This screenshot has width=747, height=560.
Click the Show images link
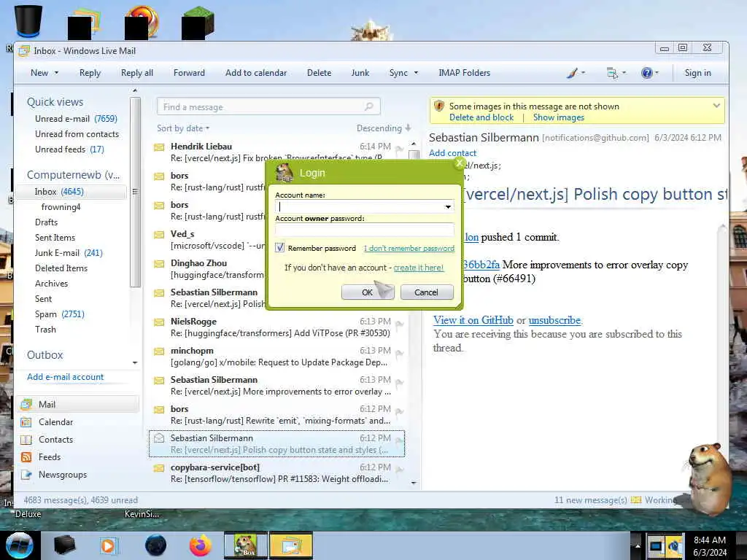558,117
